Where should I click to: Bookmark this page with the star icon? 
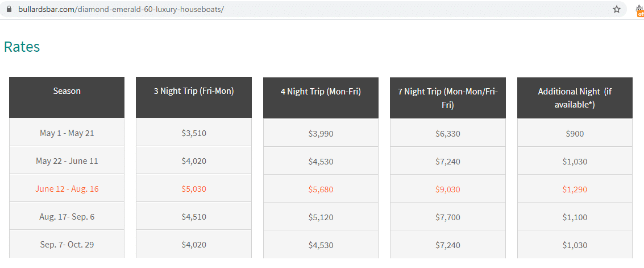coord(617,10)
